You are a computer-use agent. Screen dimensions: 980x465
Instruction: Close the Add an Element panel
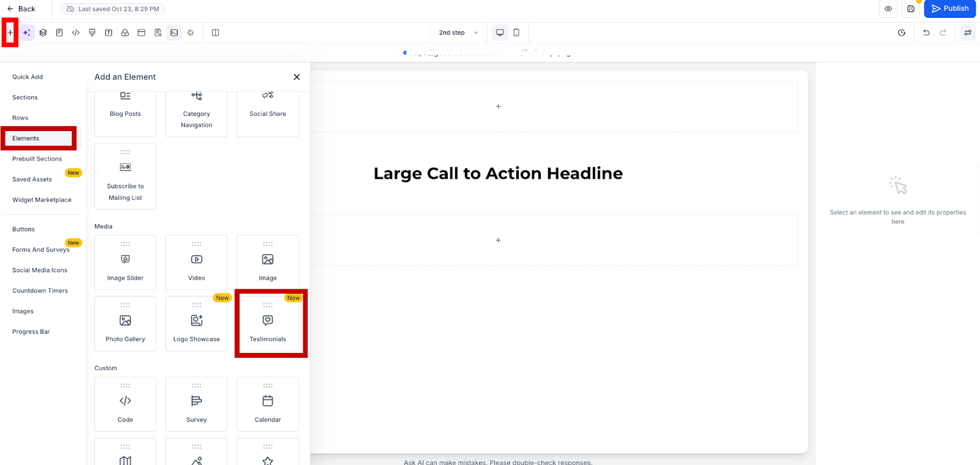(x=296, y=77)
